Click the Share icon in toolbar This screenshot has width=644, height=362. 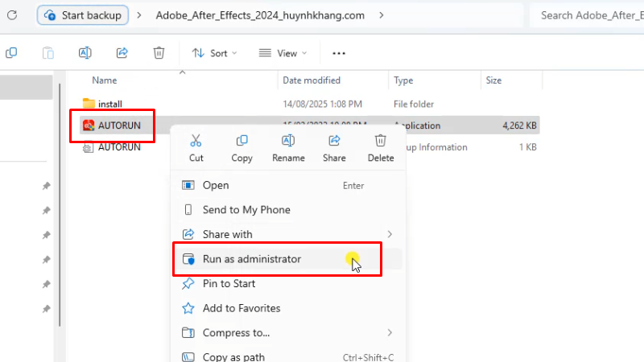122,53
